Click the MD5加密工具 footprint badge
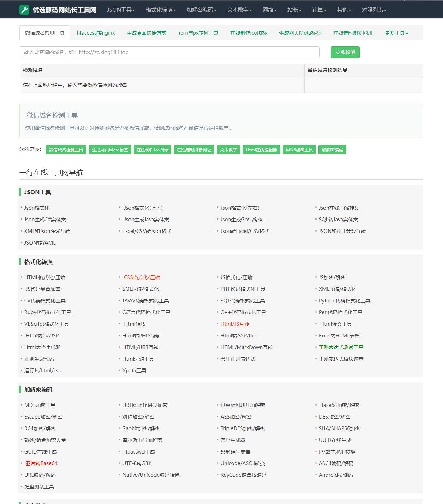The width and height of the screenshot is (443, 504). 299,150
